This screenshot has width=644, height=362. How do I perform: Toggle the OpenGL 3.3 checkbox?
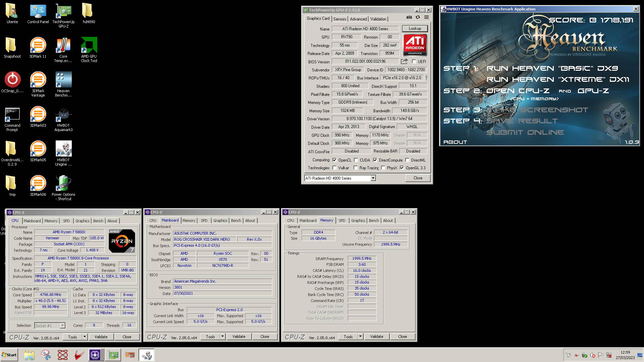[x=402, y=168]
